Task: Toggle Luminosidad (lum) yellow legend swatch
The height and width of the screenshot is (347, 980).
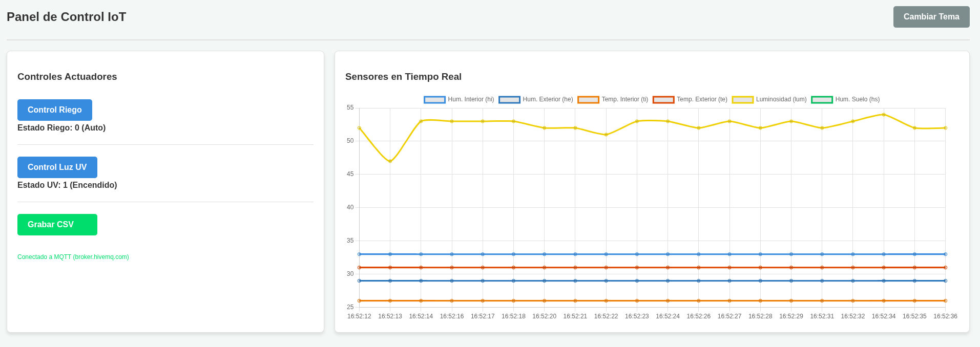Action: (x=743, y=100)
